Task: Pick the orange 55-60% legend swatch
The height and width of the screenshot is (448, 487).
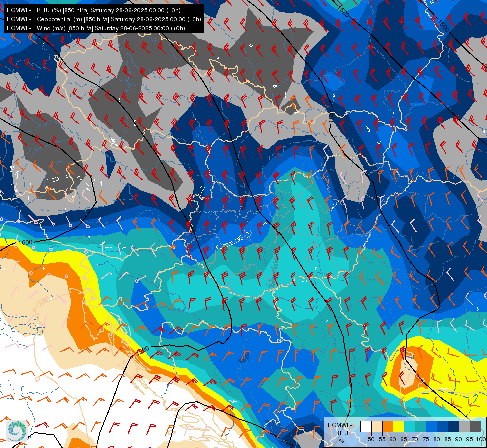Action: point(388,426)
